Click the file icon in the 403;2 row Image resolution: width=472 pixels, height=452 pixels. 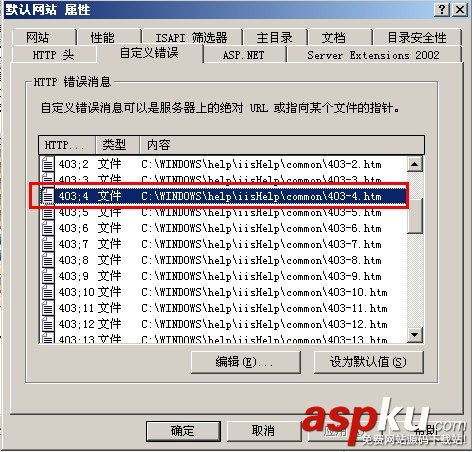click(48, 164)
